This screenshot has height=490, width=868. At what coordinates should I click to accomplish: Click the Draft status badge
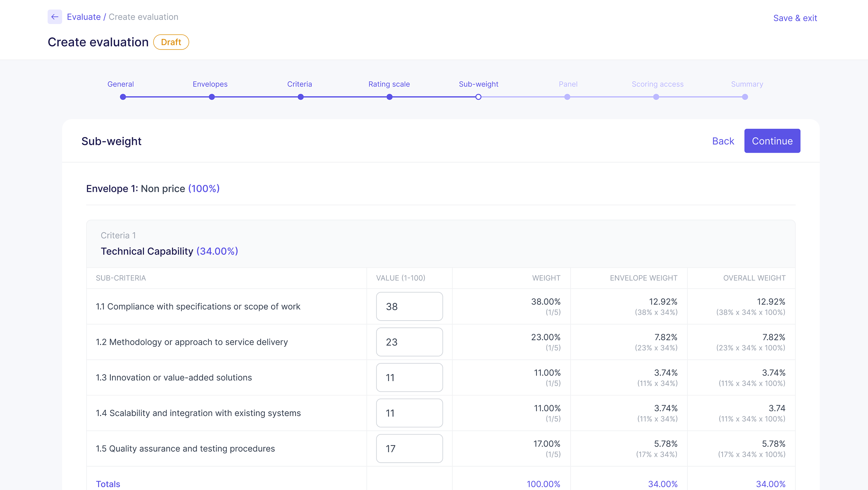pos(171,42)
